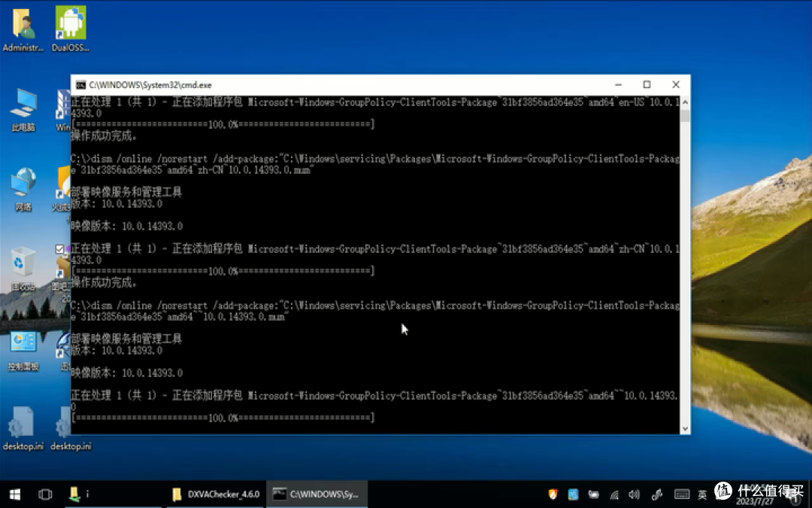Select the 网络 desktop icon
The height and width of the screenshot is (508, 812).
(23, 189)
